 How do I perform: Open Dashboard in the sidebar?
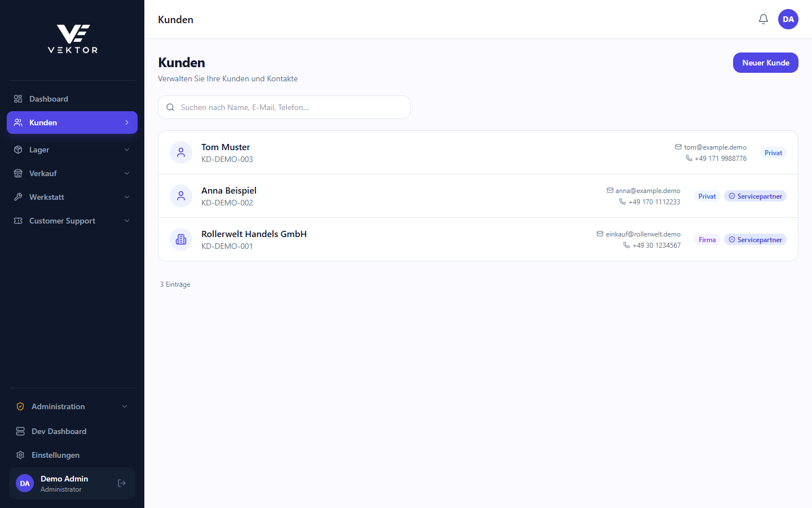pos(48,99)
